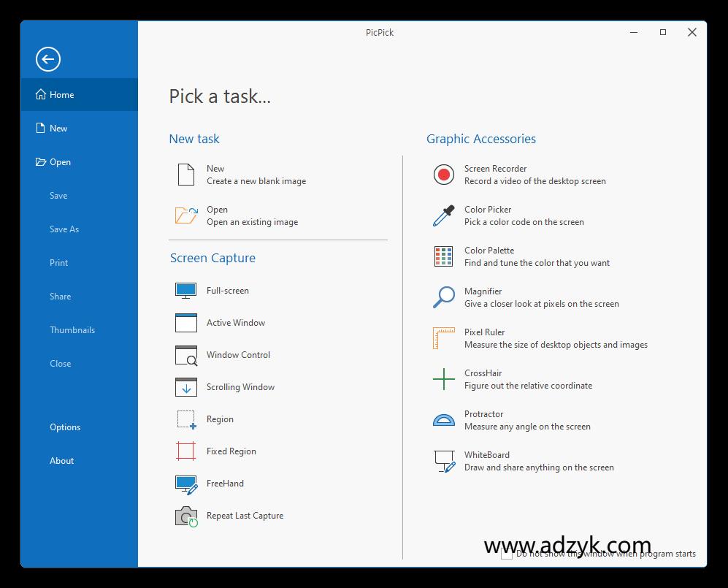Click the Home house icon in sidebar
This screenshot has height=588, width=728.
(x=41, y=95)
